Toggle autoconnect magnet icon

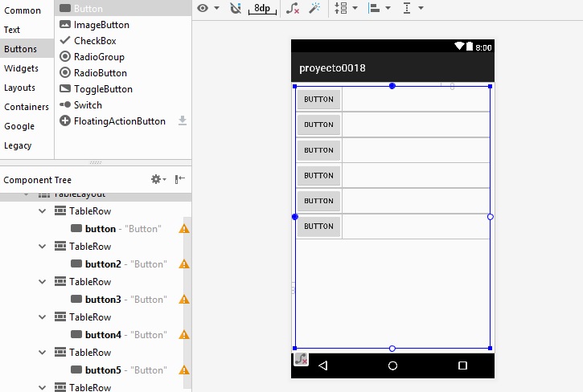click(236, 8)
